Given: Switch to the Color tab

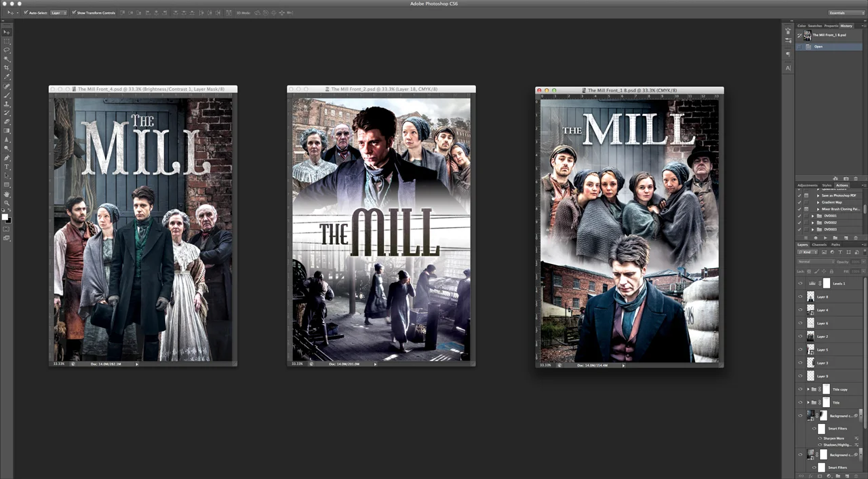Looking at the screenshot, I should [802, 26].
